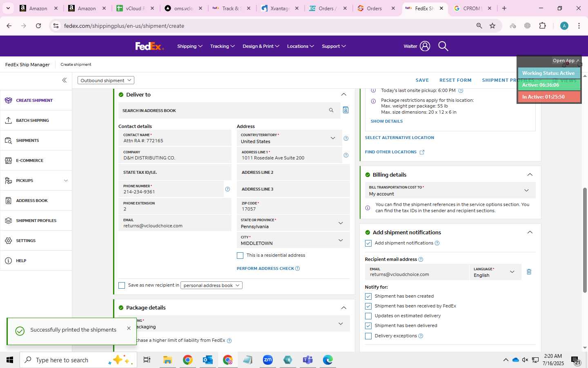Show help for Address Line 1 field
588x368 pixels.
tap(346, 155)
